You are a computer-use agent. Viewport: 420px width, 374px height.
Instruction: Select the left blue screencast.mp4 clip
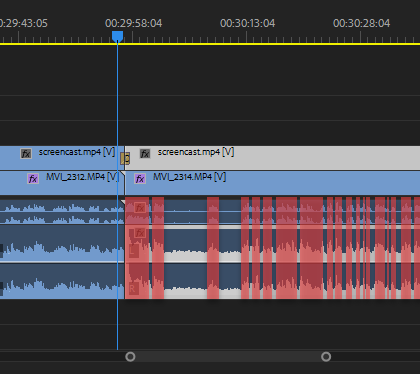click(x=62, y=158)
